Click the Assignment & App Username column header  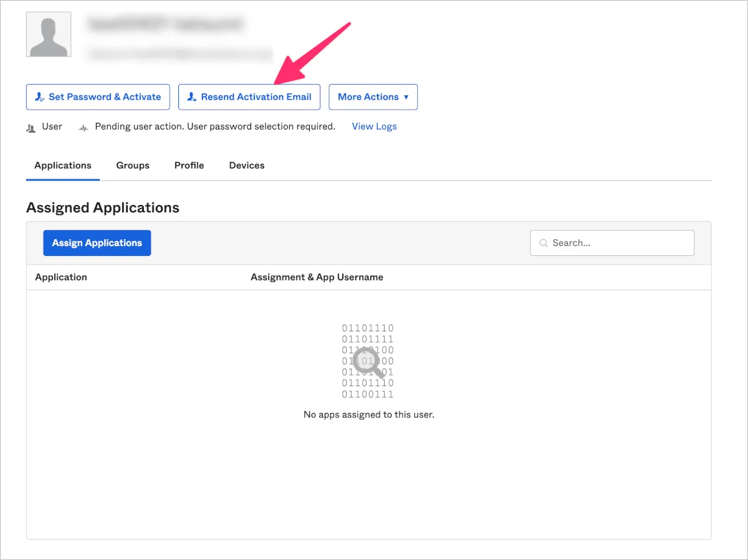coord(317,277)
